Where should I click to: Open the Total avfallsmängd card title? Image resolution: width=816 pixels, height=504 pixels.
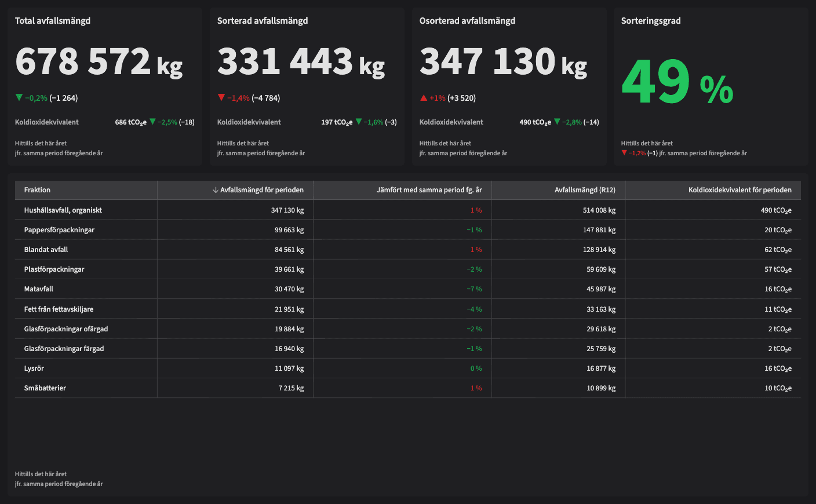(53, 21)
